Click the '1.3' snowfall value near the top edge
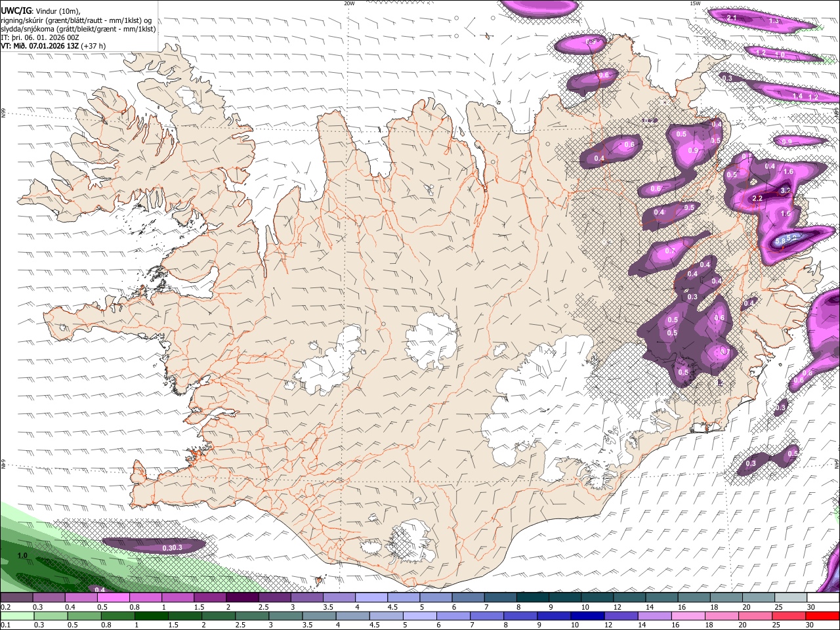840x630 pixels. [774, 21]
